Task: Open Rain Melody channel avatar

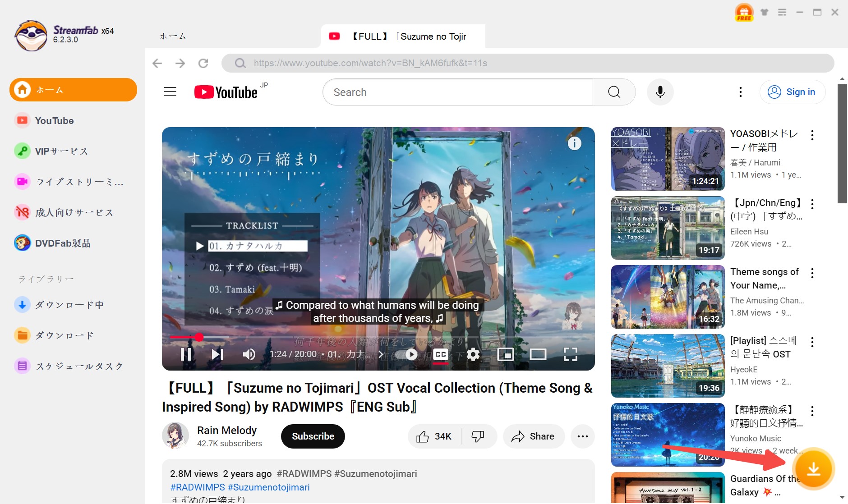Action: pyautogui.click(x=175, y=436)
